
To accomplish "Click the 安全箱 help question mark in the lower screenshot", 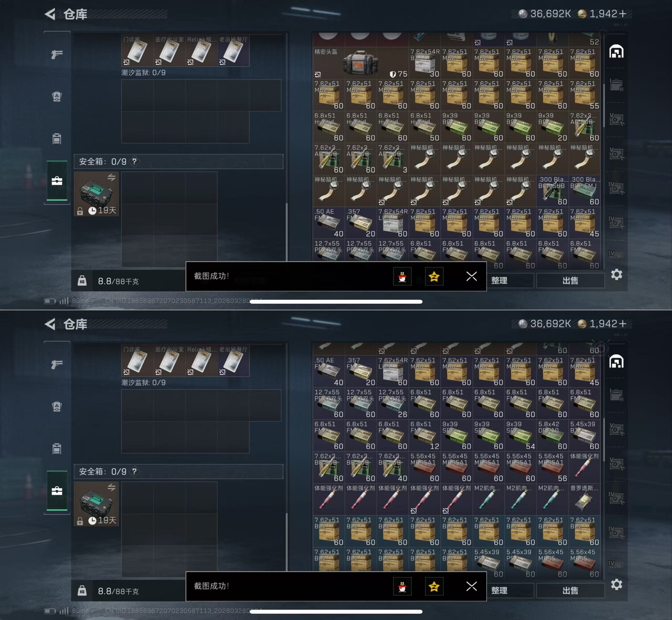I will [134, 471].
